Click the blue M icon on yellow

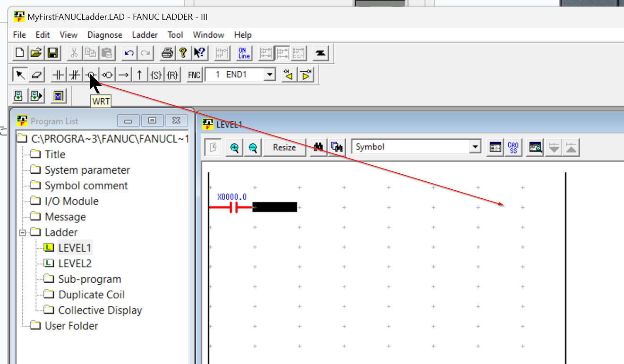(x=58, y=96)
